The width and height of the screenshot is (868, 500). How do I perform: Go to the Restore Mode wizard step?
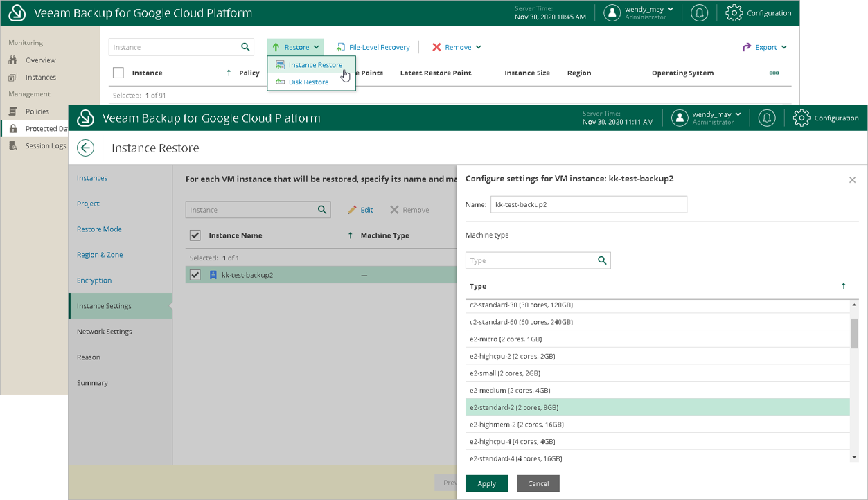coord(99,229)
